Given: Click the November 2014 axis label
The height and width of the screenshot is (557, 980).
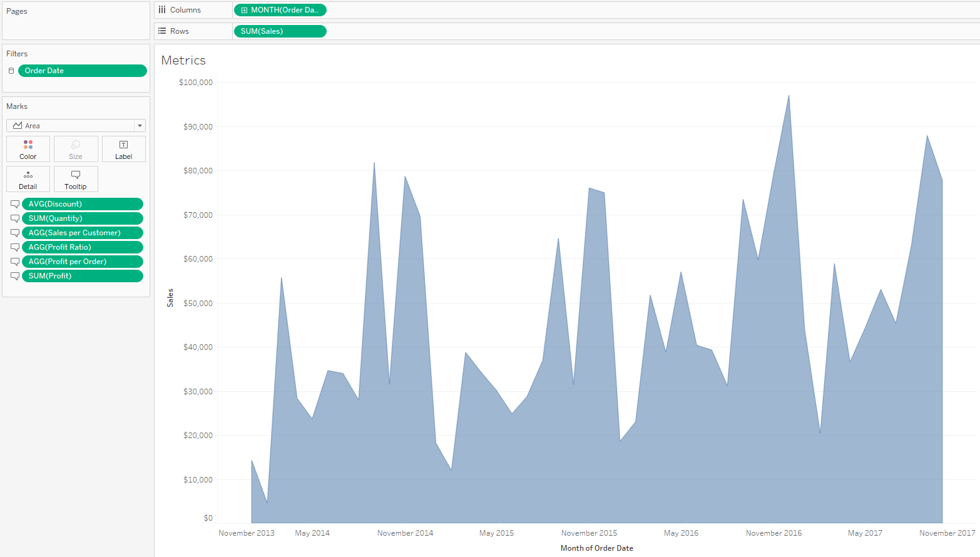Looking at the screenshot, I should [x=406, y=533].
